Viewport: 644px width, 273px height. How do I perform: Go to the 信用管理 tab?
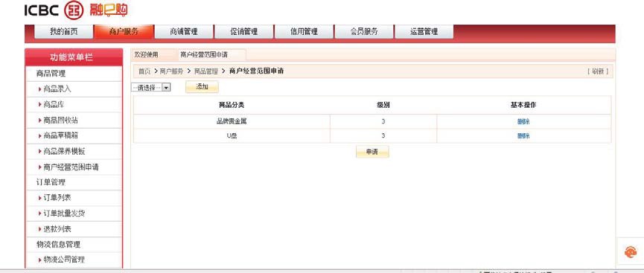coord(304,31)
